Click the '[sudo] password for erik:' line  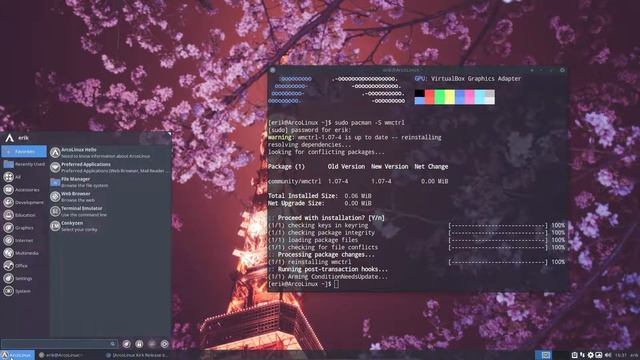point(309,130)
